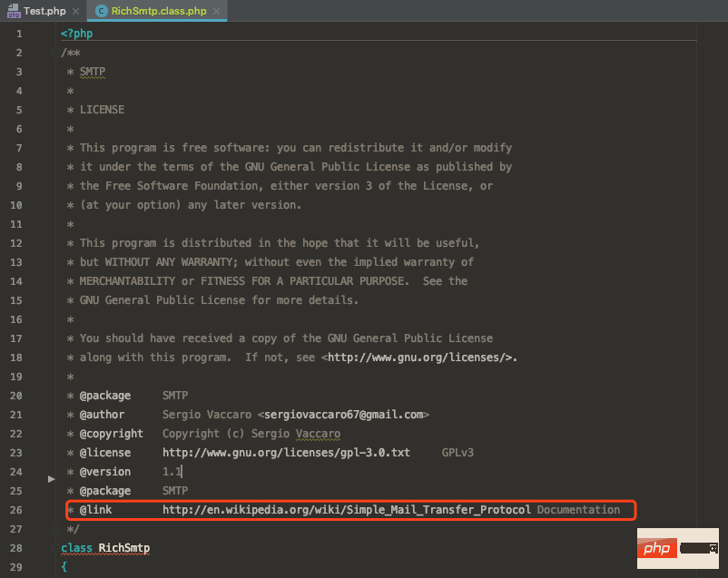
Task: Open the Wikipedia Simple_Mail_Transfer_Protocol link
Action: coord(347,510)
